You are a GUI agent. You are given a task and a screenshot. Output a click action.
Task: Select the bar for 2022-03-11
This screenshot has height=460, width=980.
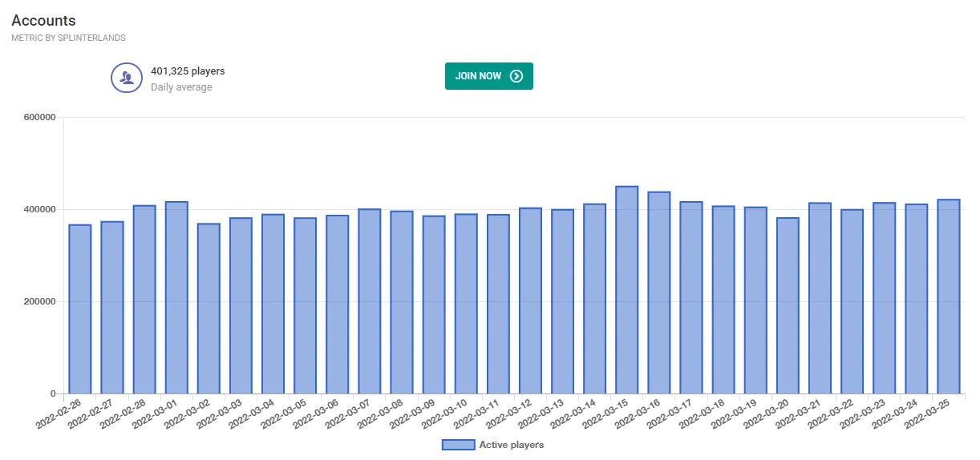[x=498, y=305]
